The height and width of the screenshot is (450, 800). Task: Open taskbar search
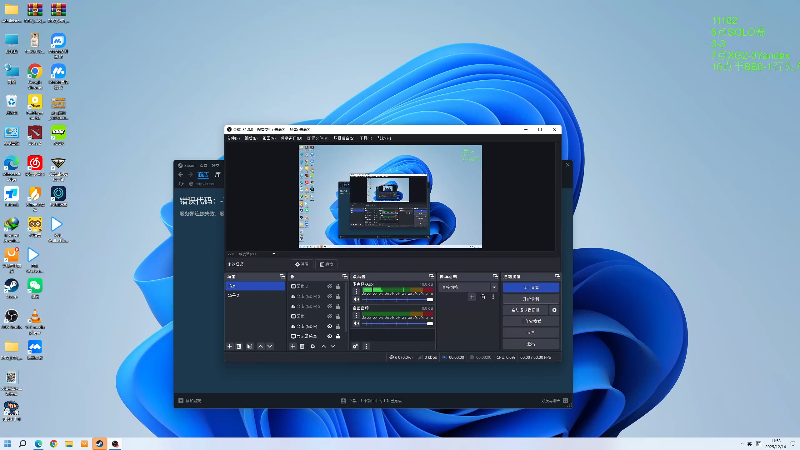(x=22, y=443)
